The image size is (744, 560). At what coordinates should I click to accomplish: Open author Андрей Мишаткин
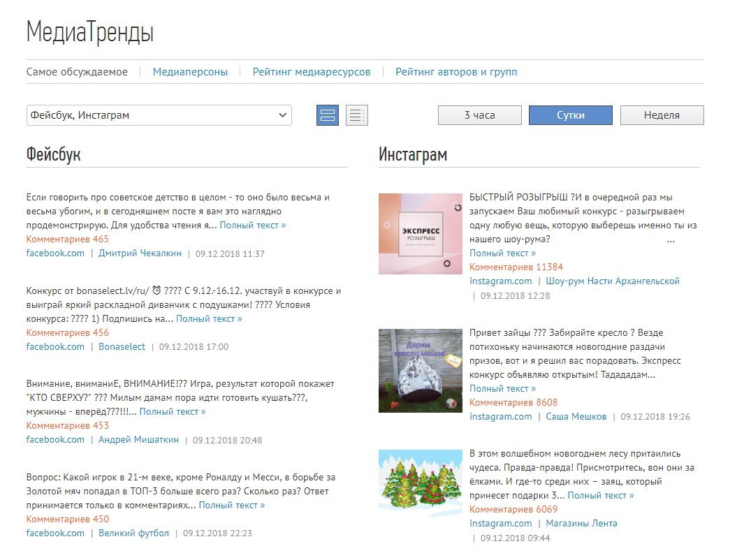[138, 440]
